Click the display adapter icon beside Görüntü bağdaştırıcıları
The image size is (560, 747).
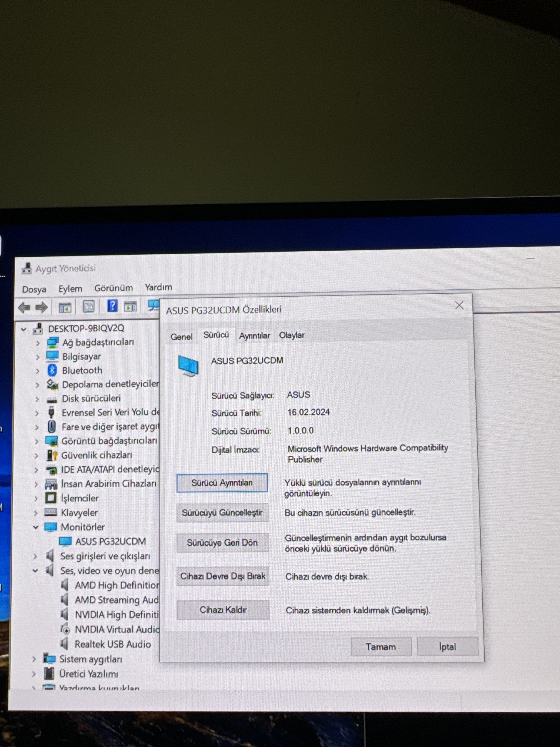click(x=51, y=441)
